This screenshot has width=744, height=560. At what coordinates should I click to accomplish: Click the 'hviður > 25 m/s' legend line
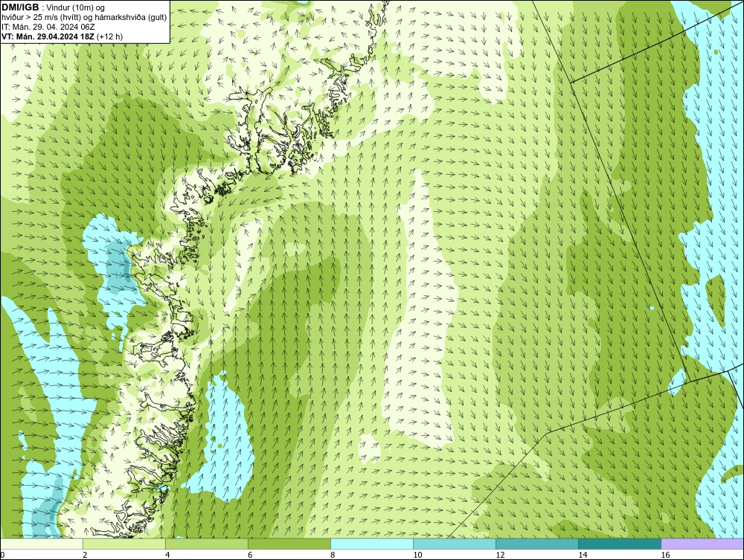coord(84,18)
